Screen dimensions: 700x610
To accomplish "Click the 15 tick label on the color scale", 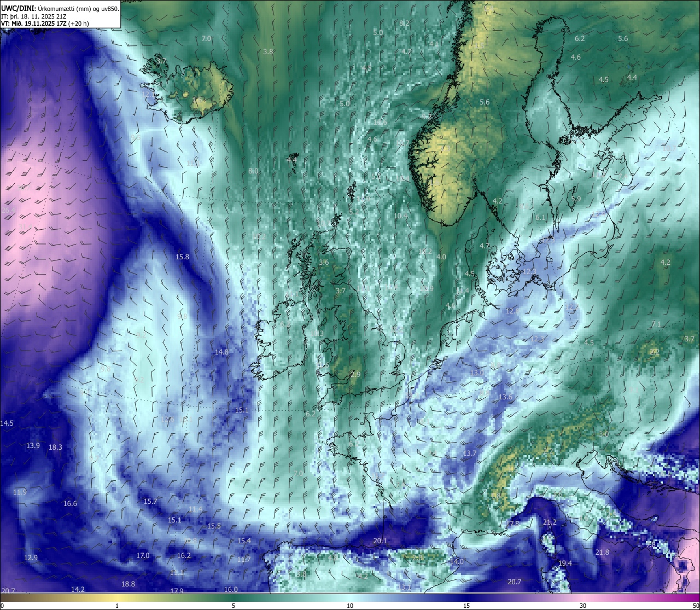I will pyautogui.click(x=466, y=606).
